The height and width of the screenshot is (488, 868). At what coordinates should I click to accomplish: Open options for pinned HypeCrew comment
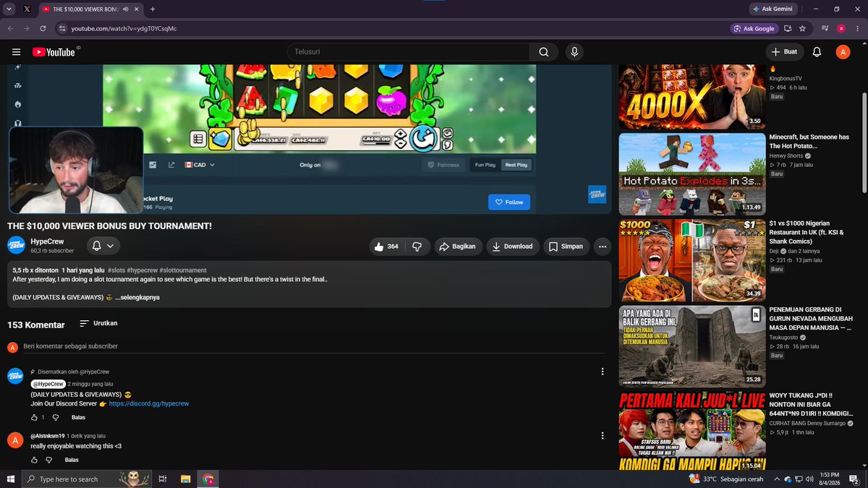pyautogui.click(x=603, y=372)
